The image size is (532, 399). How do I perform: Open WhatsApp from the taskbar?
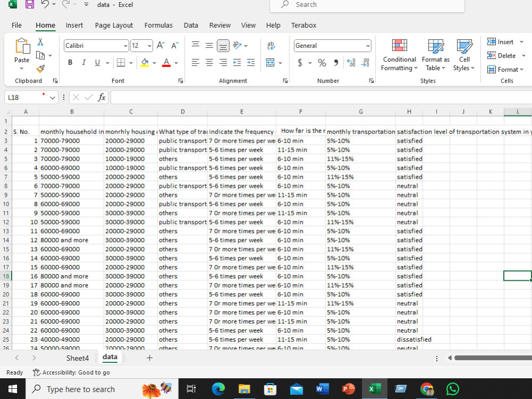click(x=453, y=389)
